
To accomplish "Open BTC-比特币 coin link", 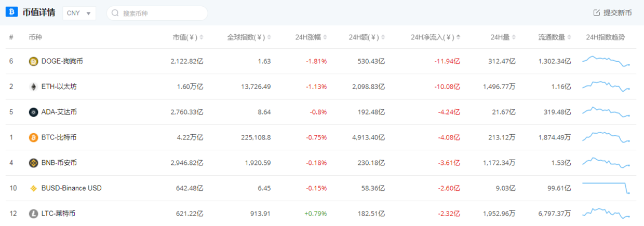I will click(x=59, y=137).
